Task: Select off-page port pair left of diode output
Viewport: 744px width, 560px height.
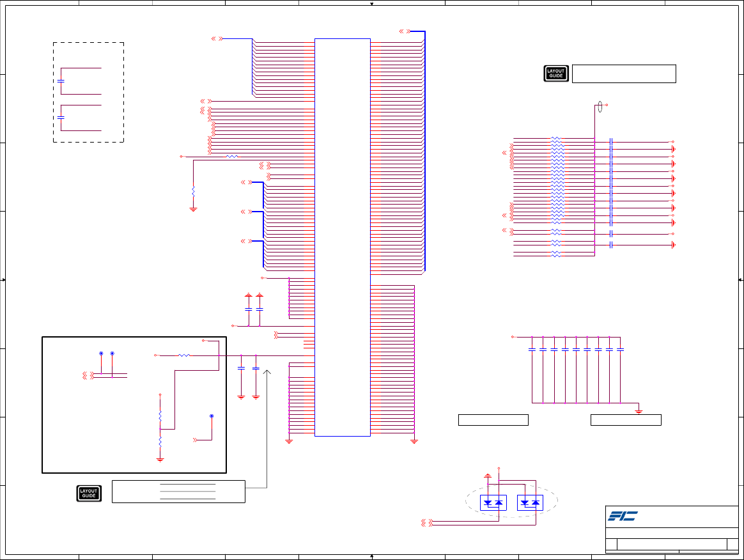Action: point(427,523)
